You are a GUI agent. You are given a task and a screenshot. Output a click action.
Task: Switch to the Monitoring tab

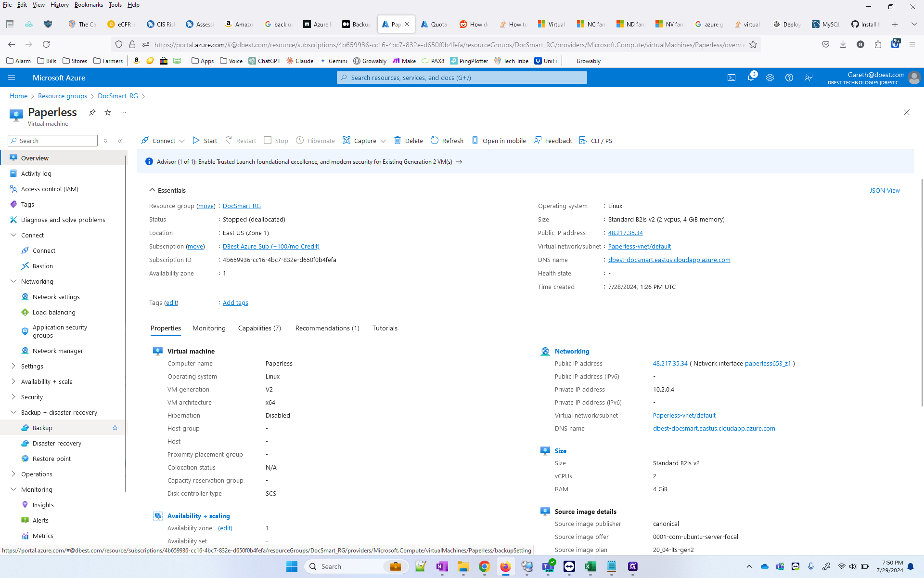[209, 328]
